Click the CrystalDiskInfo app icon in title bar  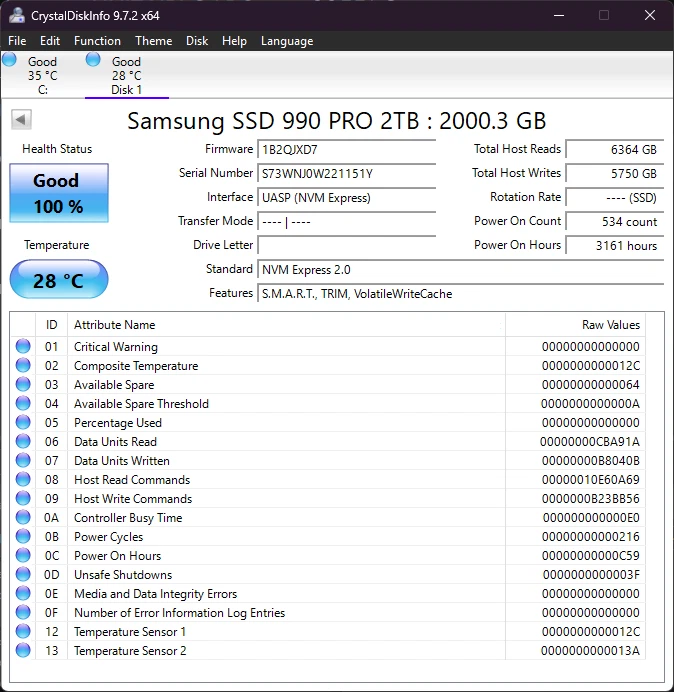[17, 15]
